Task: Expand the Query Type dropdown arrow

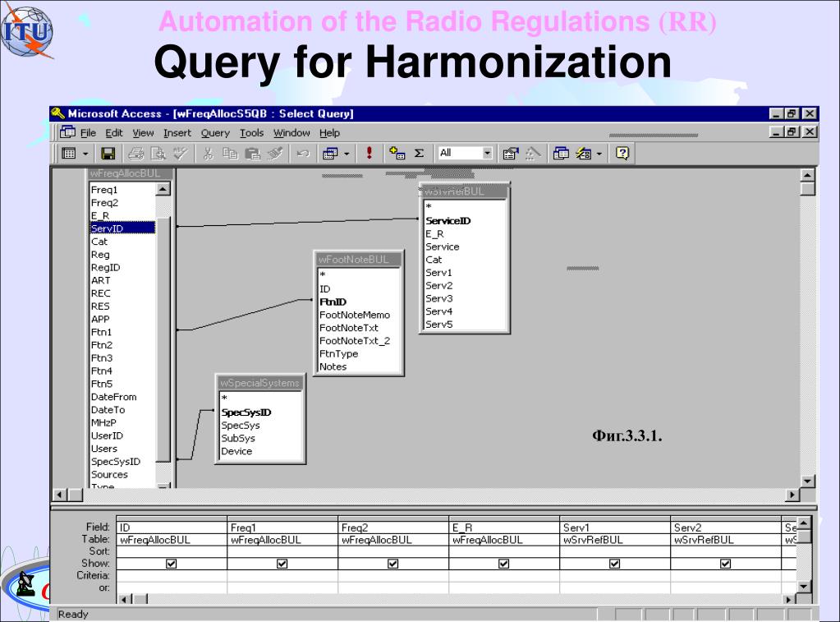Action: 347,154
